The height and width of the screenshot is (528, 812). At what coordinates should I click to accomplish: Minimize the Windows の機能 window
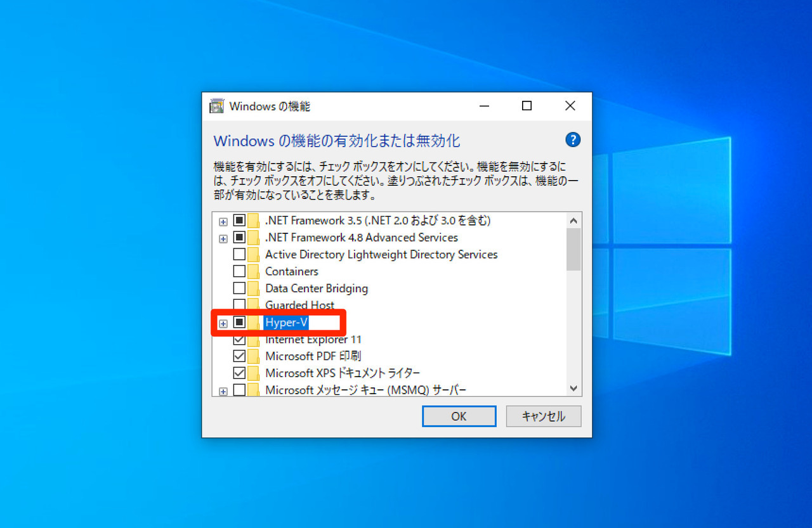click(484, 106)
